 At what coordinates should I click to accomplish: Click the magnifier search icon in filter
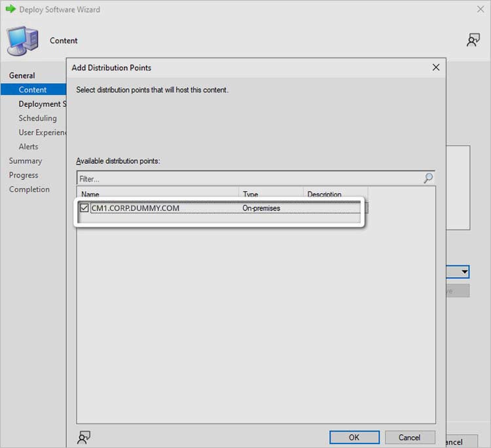(x=428, y=178)
